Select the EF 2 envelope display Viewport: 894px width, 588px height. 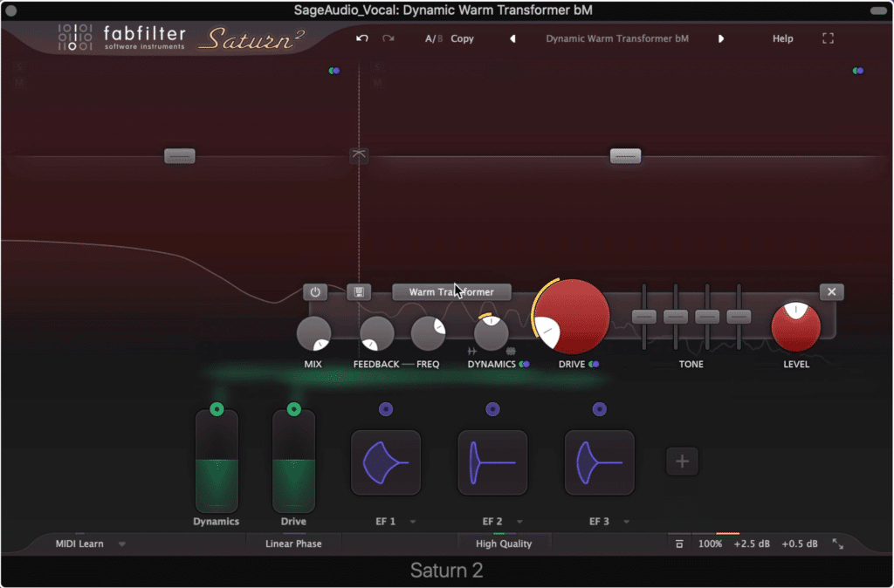click(492, 462)
